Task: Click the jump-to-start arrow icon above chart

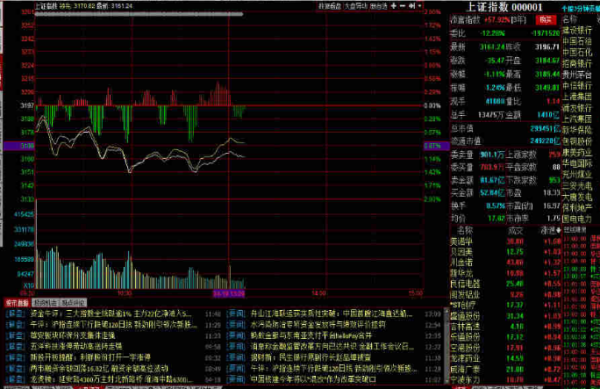Action: [x=412, y=6]
